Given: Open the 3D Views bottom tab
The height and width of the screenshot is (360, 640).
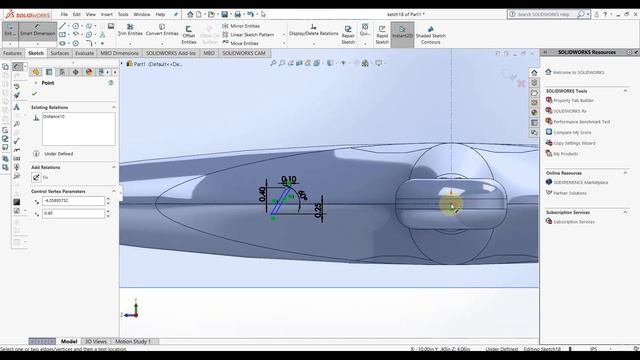Looking at the screenshot, I should pos(96,341).
